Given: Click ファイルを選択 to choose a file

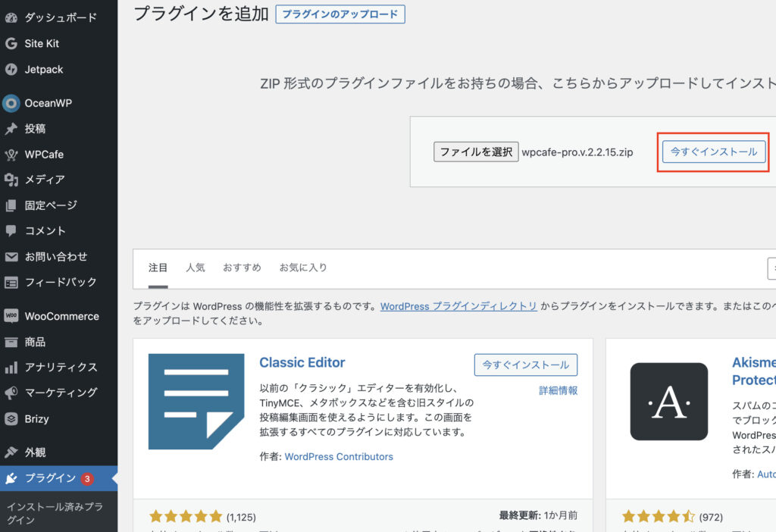Looking at the screenshot, I should point(476,152).
